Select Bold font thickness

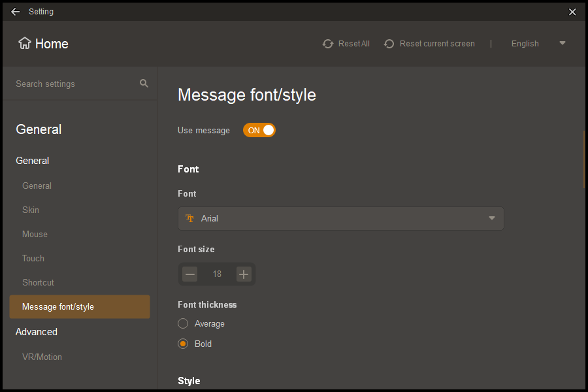[184, 344]
